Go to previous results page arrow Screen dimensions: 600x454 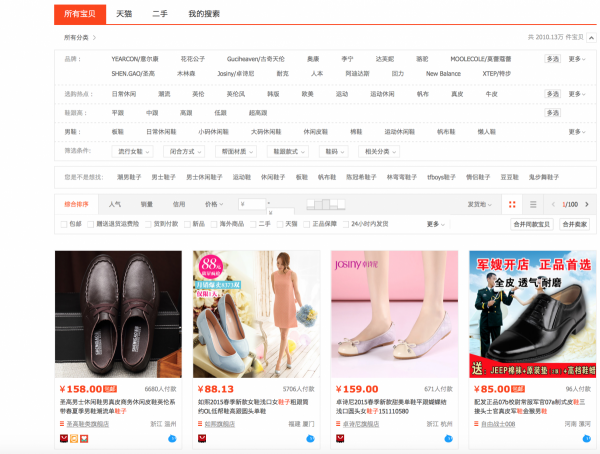(553, 204)
